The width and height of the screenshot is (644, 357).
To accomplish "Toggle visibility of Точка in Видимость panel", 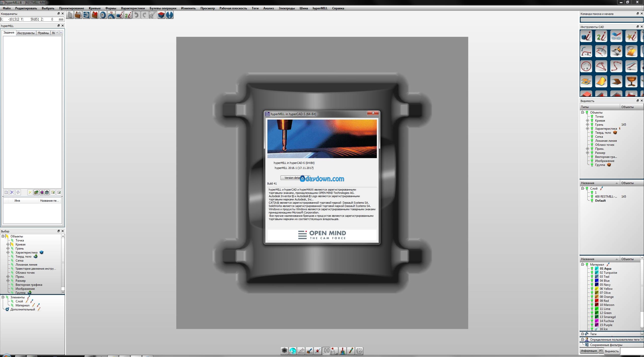I will tap(592, 117).
